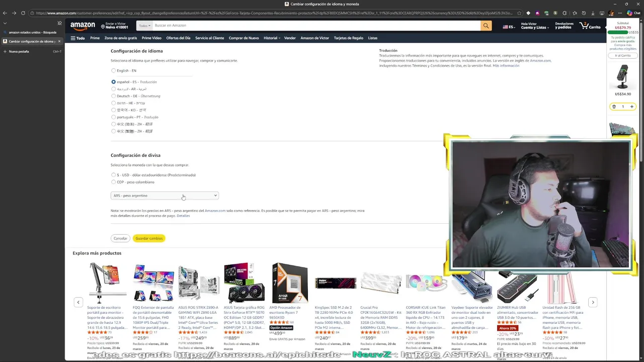Viewport: 644px width, 362px height.
Task: Click the Cancelar button
Action: 120,238
